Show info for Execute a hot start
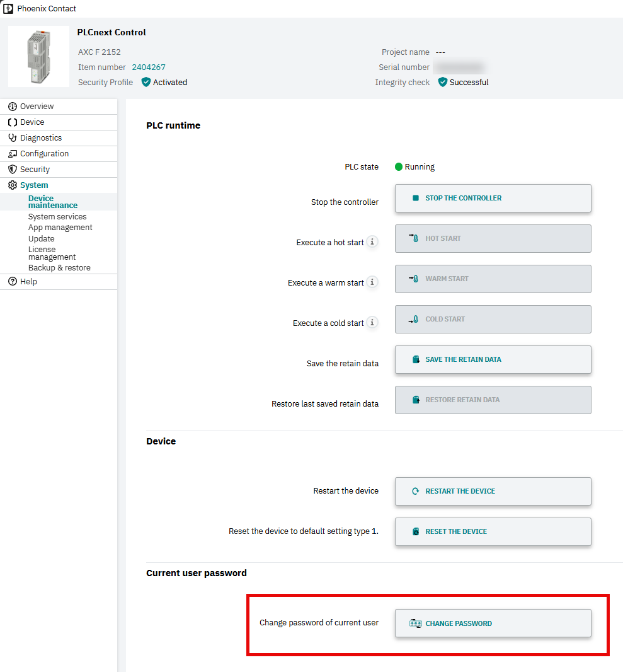Image resolution: width=623 pixels, height=672 pixels. (372, 241)
